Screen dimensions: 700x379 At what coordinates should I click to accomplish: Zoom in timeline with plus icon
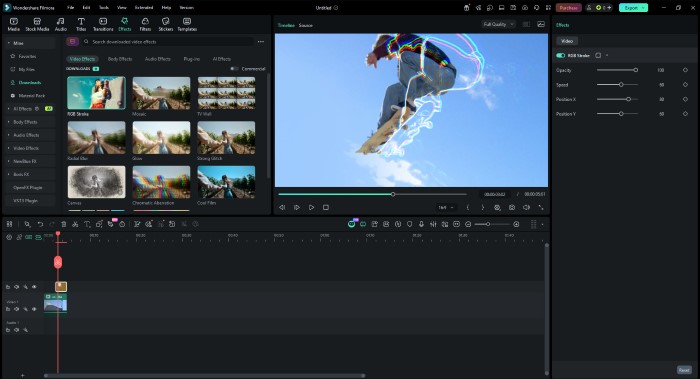516,224
